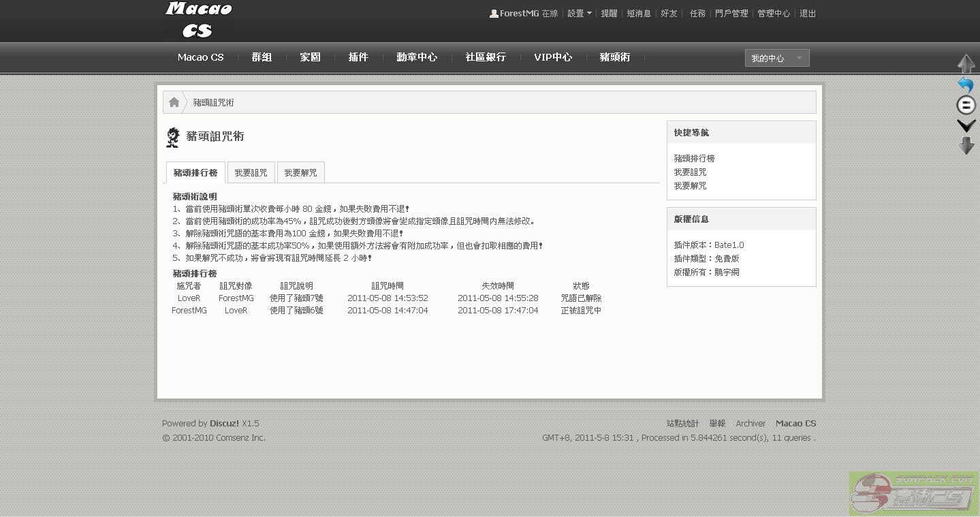Screen dimensions: 980x517
Task: Open the 短消息 messages link
Action: (638, 14)
